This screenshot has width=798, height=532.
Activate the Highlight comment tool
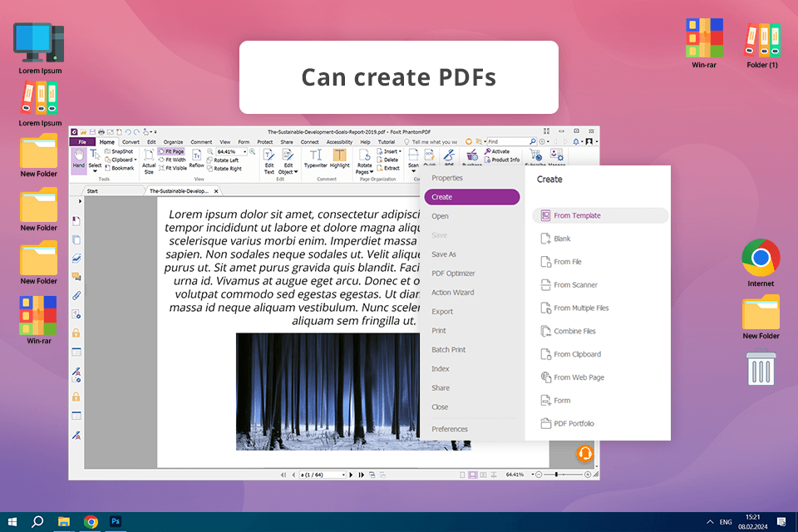coord(340,158)
